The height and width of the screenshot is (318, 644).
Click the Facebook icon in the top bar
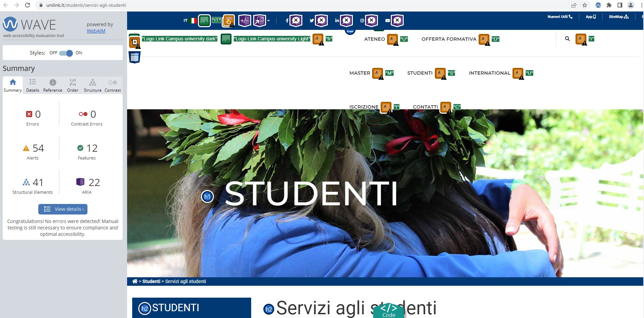(x=287, y=21)
